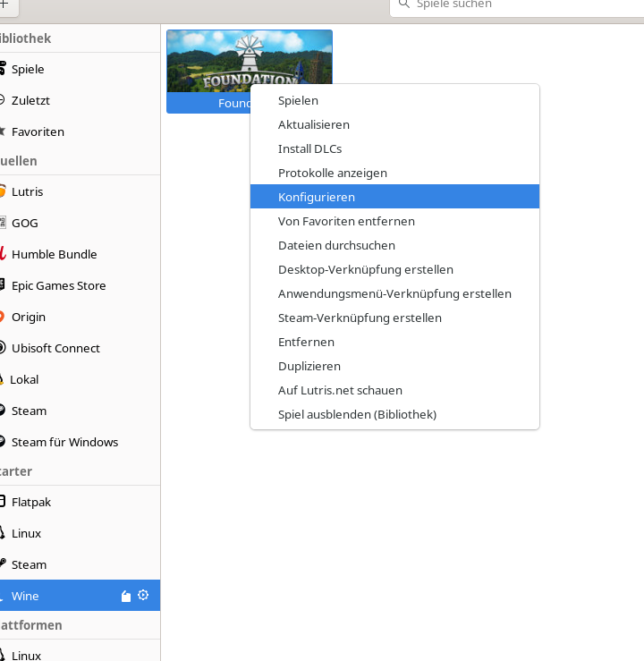This screenshot has width=644, height=661.
Task: Click the Foundation game cover thumbnail
Action: coord(249,61)
